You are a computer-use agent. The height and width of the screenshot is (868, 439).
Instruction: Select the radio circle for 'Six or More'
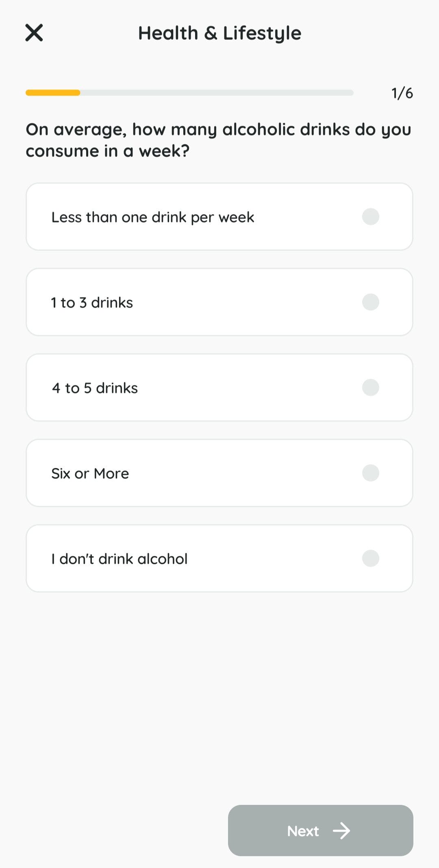(370, 473)
